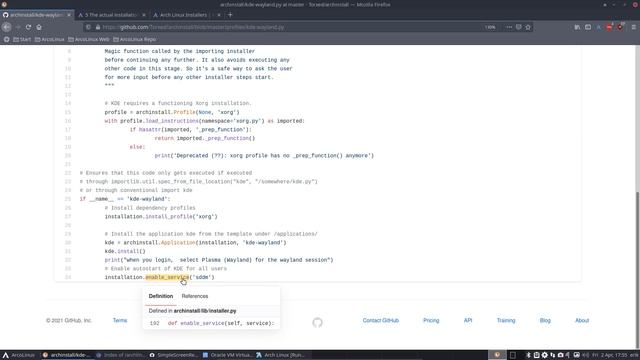Viewport: 640px width, 360px height.
Task: Switch to the References tab in popup
Action: 195,296
